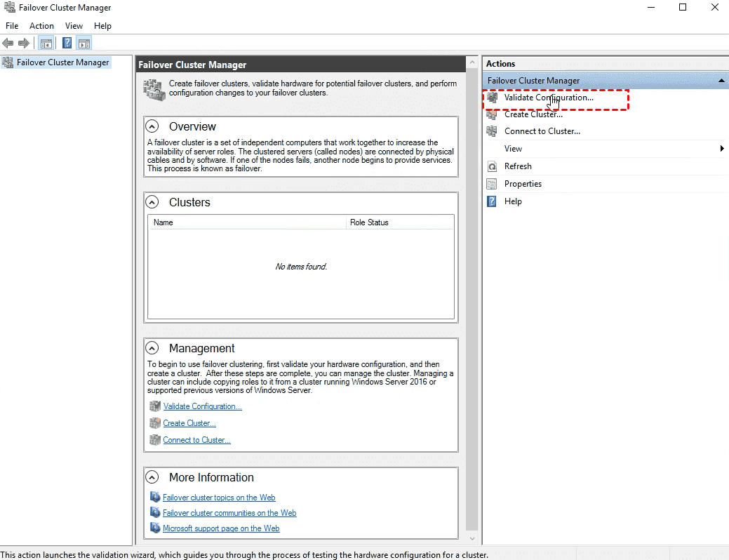Image resolution: width=729 pixels, height=560 pixels.
Task: Click icon next to Connect to Cluster link in Management
Action: tap(155, 440)
